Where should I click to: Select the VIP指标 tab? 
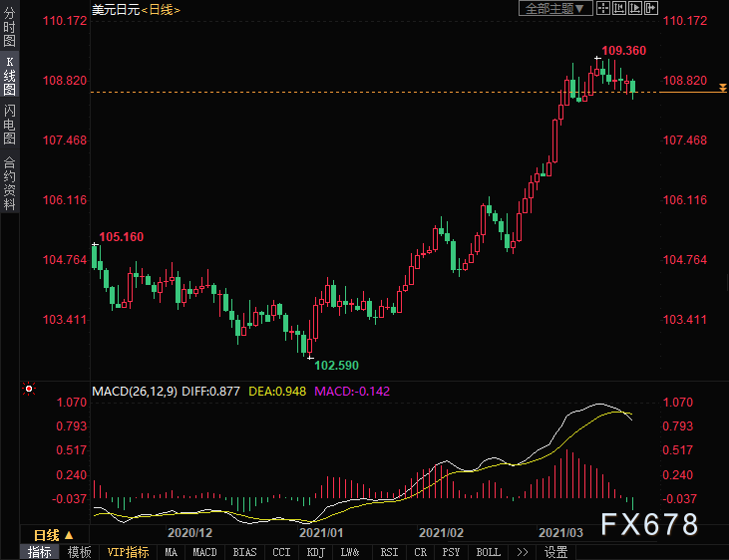click(128, 552)
